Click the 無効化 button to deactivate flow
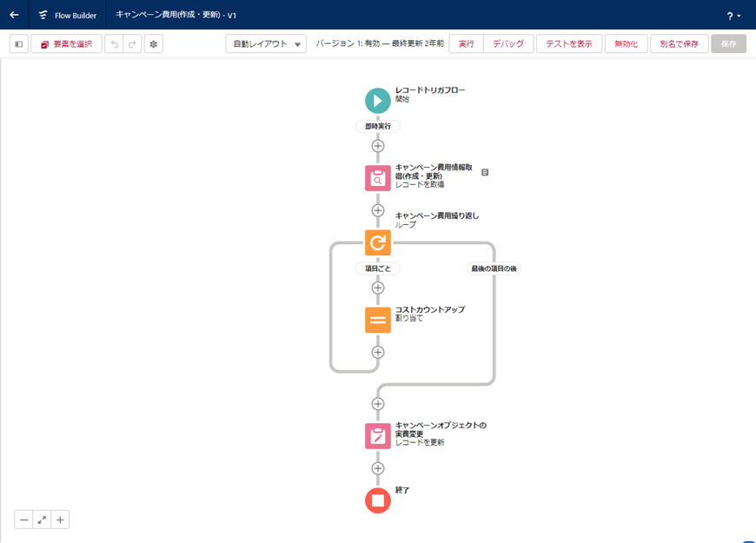Screen dimensions: 756x543 pyautogui.click(x=626, y=44)
